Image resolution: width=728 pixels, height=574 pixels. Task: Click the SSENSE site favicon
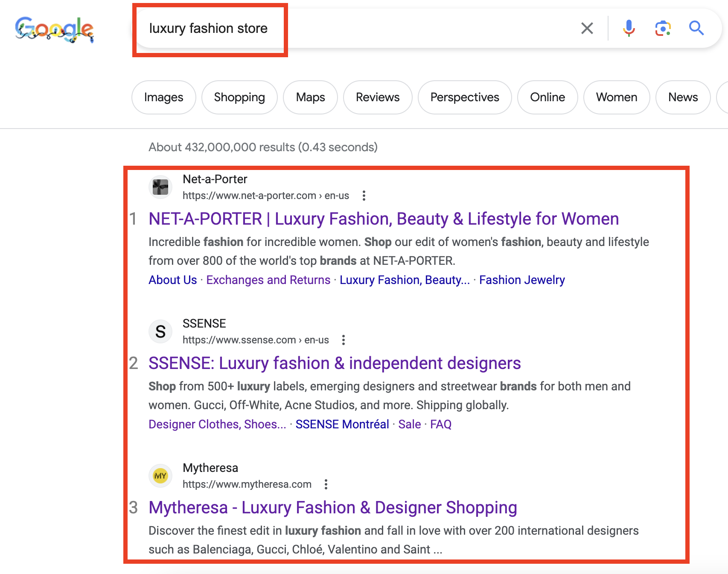click(x=160, y=331)
